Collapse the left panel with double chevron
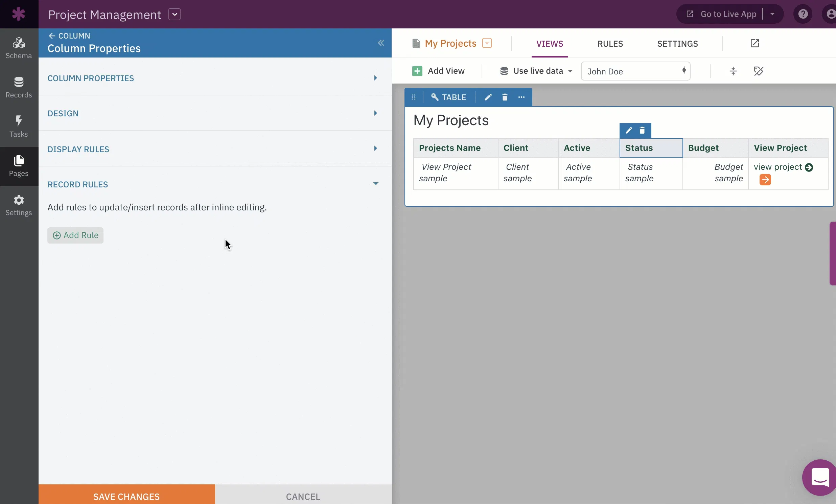The width and height of the screenshot is (836, 504). pos(381,43)
